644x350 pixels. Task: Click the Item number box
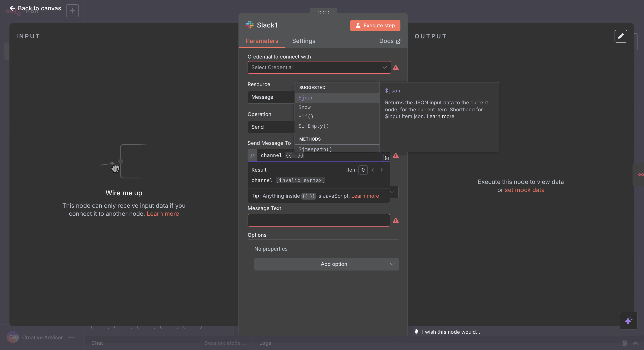click(363, 170)
